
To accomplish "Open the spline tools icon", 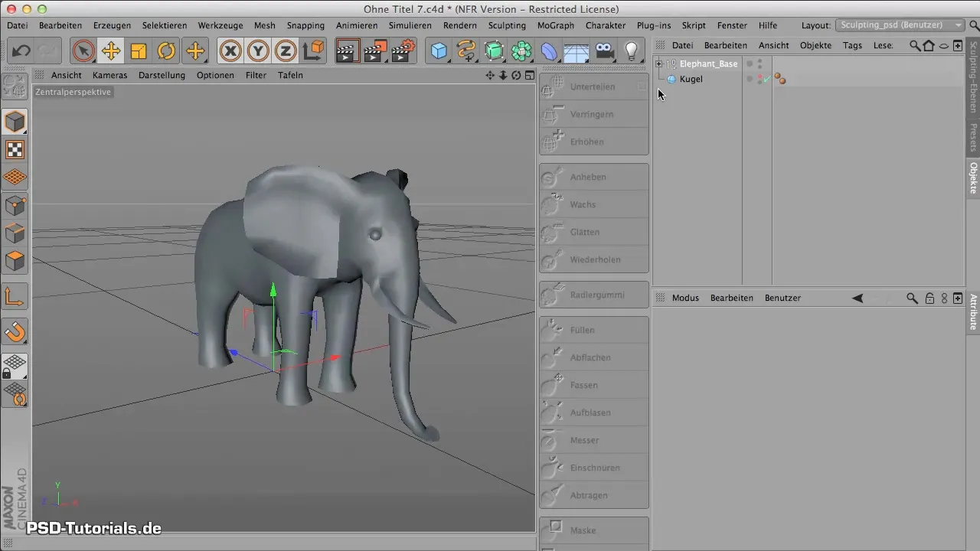I will tap(466, 51).
